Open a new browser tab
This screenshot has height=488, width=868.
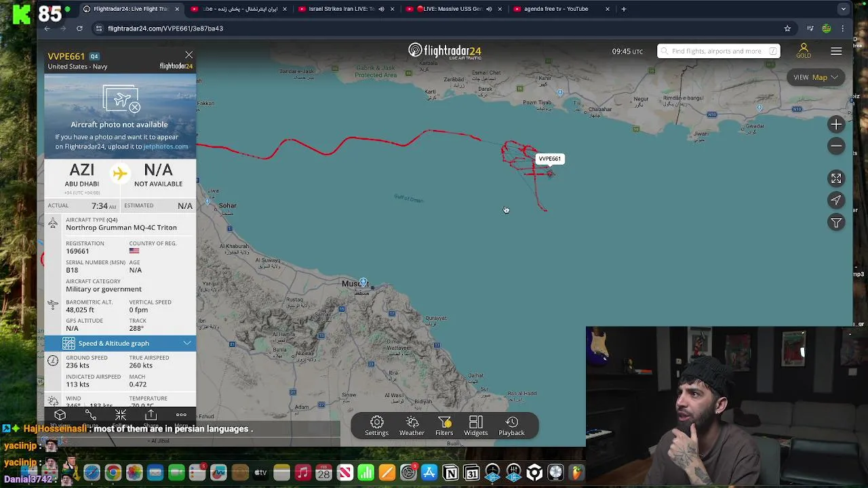point(623,9)
